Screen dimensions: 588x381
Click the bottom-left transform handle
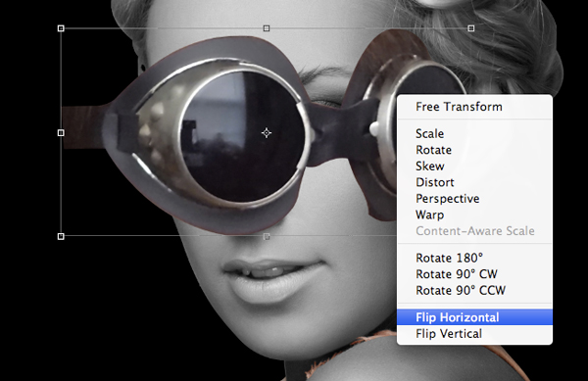(61, 236)
